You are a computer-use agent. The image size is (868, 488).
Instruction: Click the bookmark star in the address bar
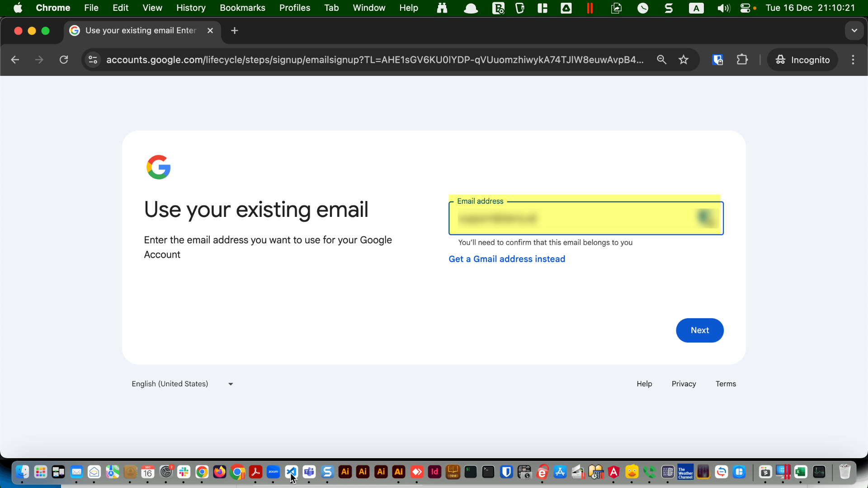click(x=684, y=60)
